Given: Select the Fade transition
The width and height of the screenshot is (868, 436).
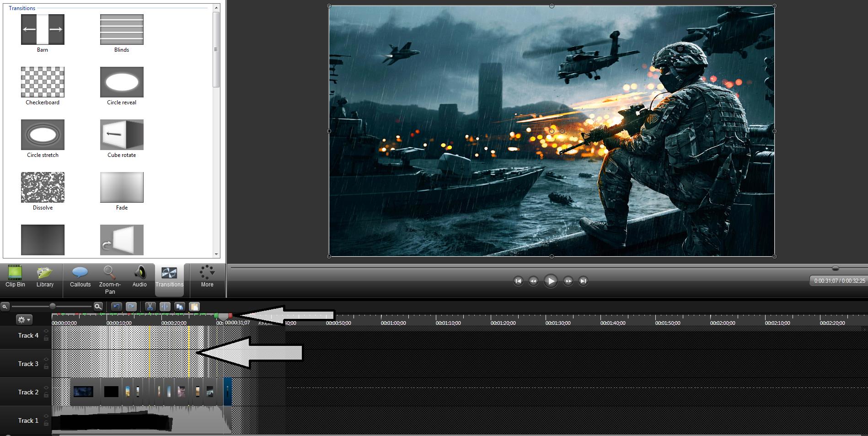Looking at the screenshot, I should pyautogui.click(x=122, y=191).
